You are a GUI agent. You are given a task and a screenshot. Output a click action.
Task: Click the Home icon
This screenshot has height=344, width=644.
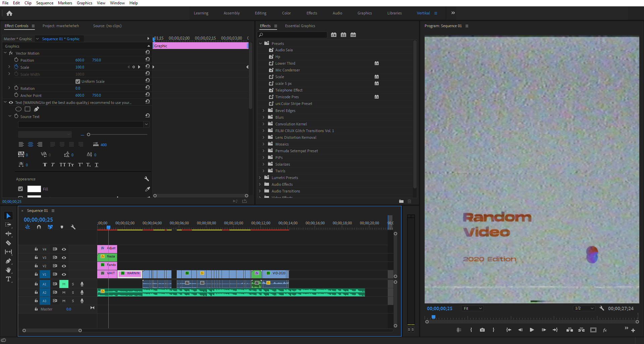[x=9, y=13]
